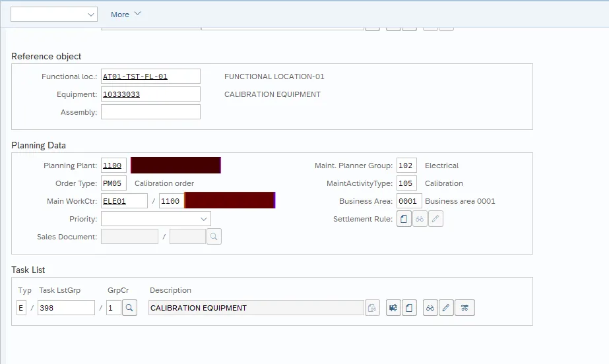The height and width of the screenshot is (364, 609).
Task: Open functional location AT01-TST-FL-01 link
Action: (135, 76)
